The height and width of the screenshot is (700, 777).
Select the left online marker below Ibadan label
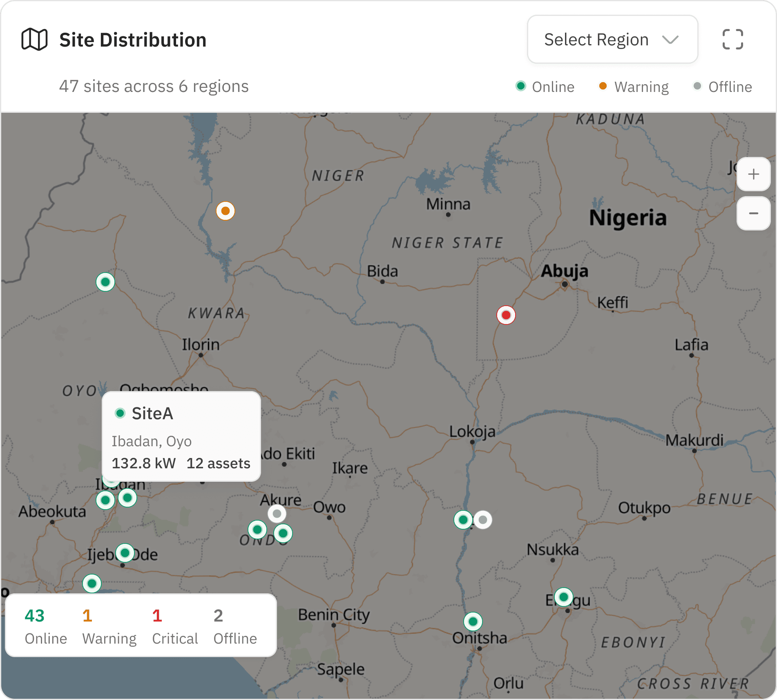pos(105,500)
